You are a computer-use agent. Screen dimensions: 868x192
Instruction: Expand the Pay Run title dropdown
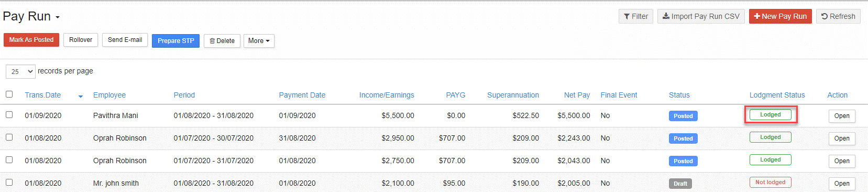click(58, 18)
